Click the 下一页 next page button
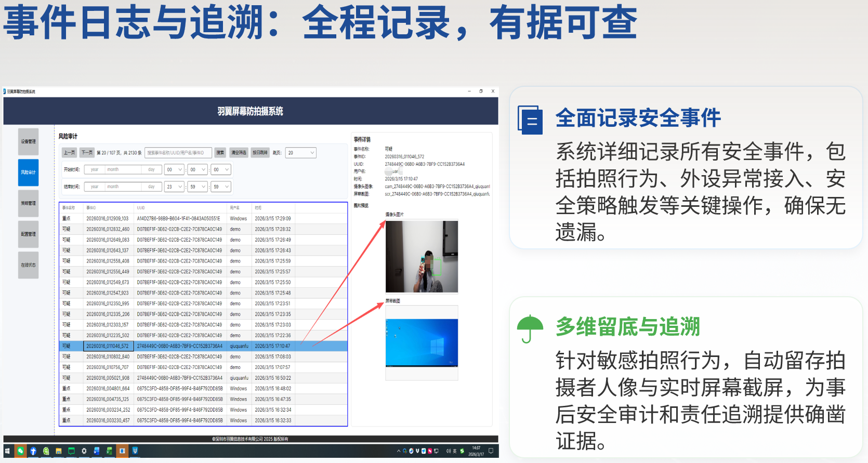The width and height of the screenshot is (868, 463). click(x=87, y=153)
